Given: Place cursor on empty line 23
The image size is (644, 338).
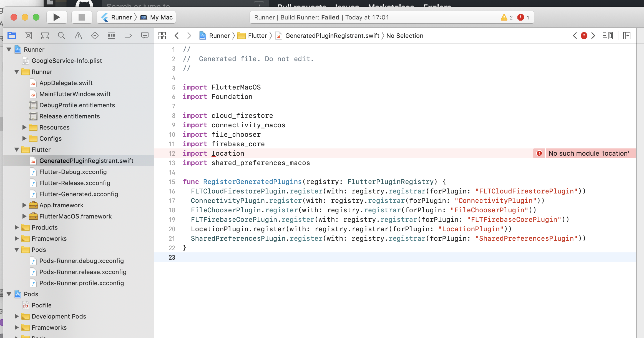Looking at the screenshot, I should (x=395, y=257).
